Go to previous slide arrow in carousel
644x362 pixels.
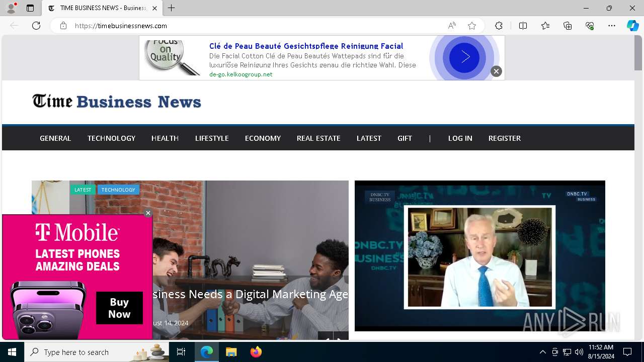(x=326, y=336)
